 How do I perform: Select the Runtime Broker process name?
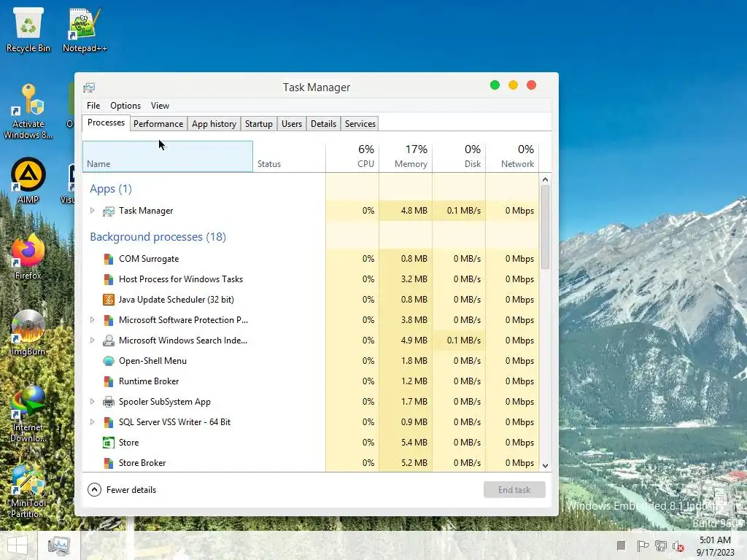[x=149, y=381]
